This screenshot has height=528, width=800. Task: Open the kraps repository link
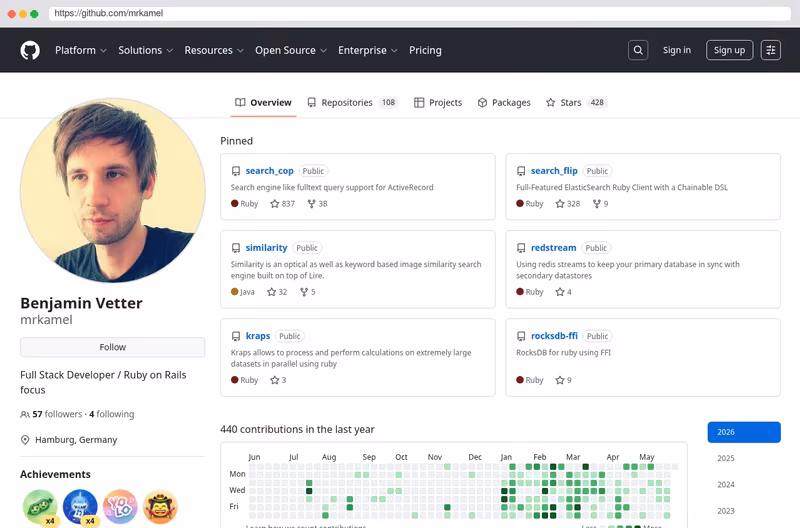(258, 336)
